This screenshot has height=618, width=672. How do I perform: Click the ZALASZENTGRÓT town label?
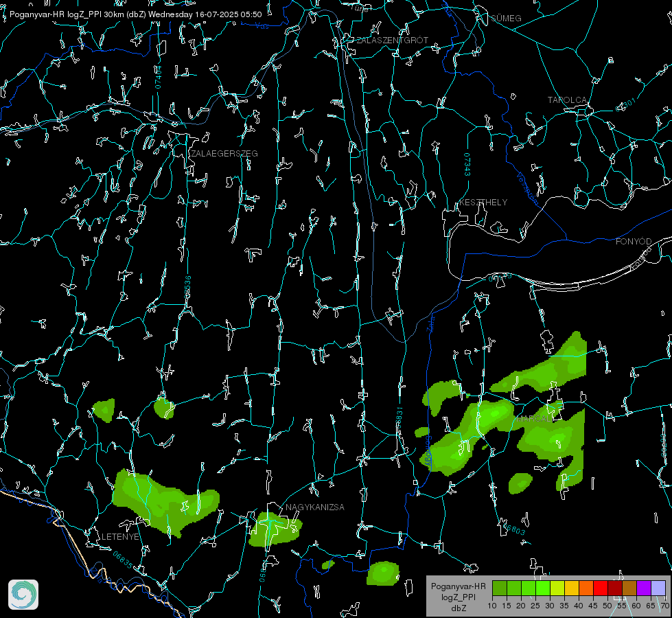(x=392, y=41)
